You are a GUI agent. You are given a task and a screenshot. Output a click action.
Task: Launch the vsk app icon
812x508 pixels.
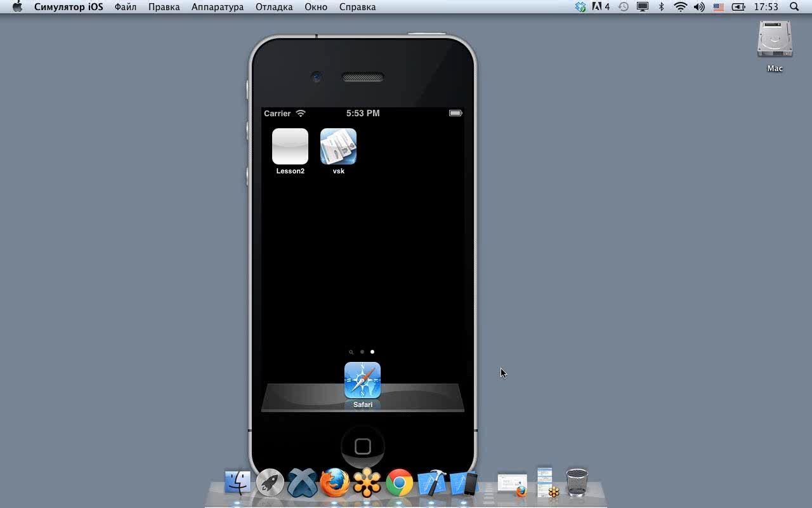pyautogui.click(x=338, y=147)
